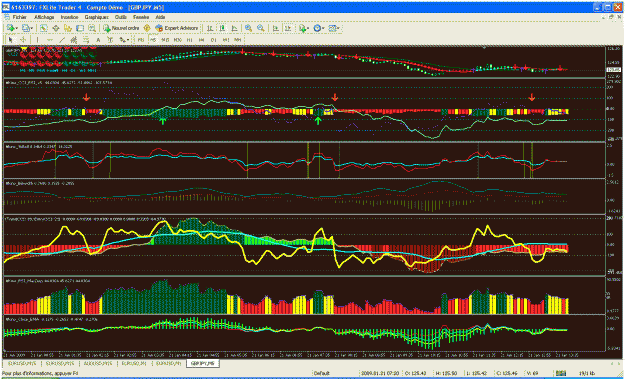This screenshot has width=625, height=379.
Task: Select the equidistant channel tool
Action: tap(74, 40)
